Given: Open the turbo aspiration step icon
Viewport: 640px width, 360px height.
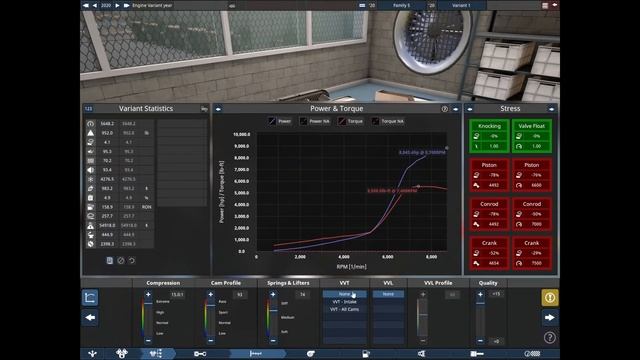Looking at the screenshot, I should coord(311,353).
